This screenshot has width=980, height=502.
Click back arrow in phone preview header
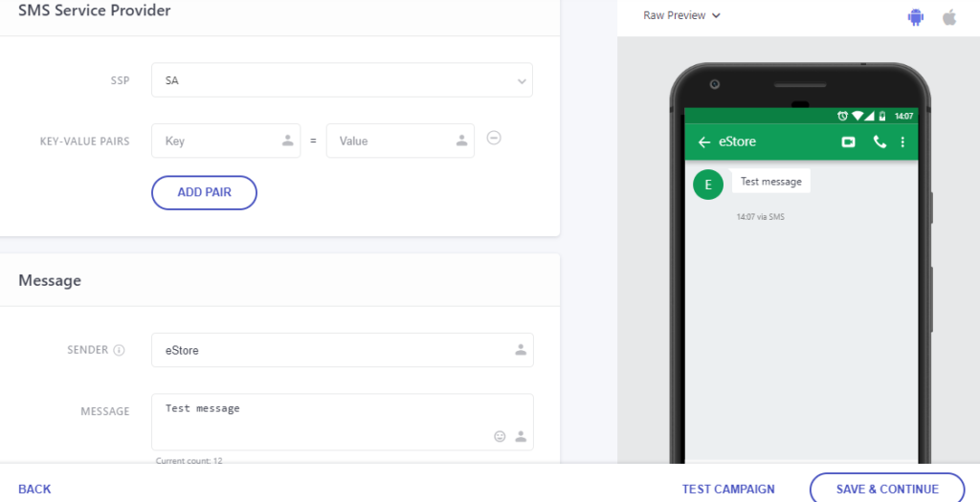(703, 142)
